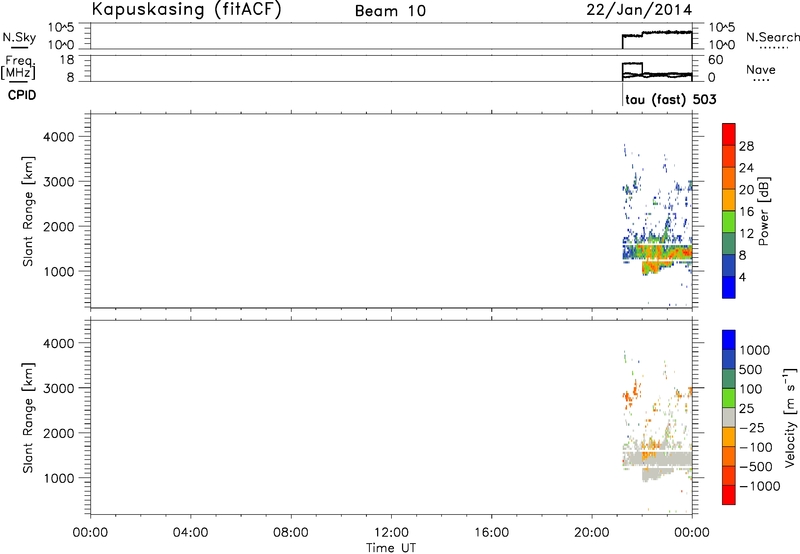Click the 'Time UT' axis title

(x=391, y=548)
